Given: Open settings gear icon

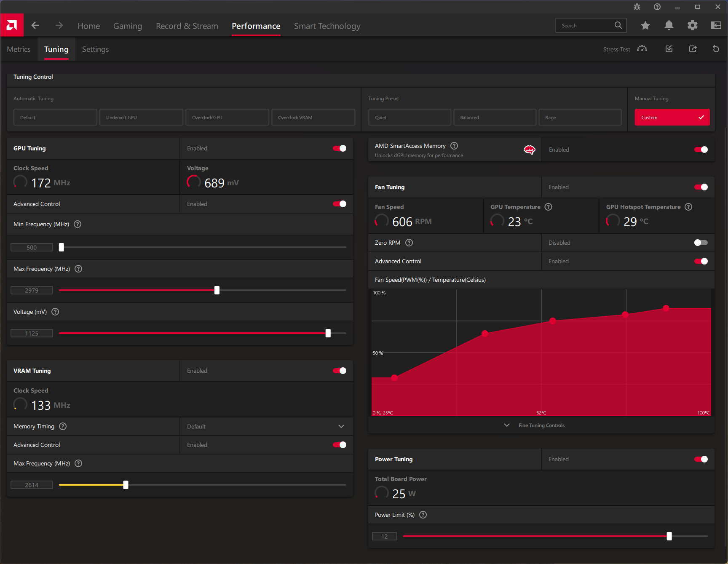Looking at the screenshot, I should coord(693,26).
